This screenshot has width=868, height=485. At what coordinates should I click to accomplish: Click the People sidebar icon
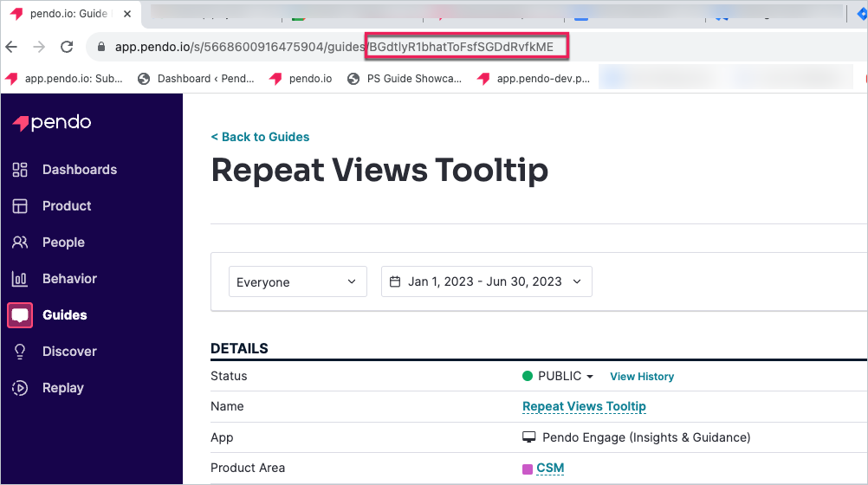coord(20,242)
